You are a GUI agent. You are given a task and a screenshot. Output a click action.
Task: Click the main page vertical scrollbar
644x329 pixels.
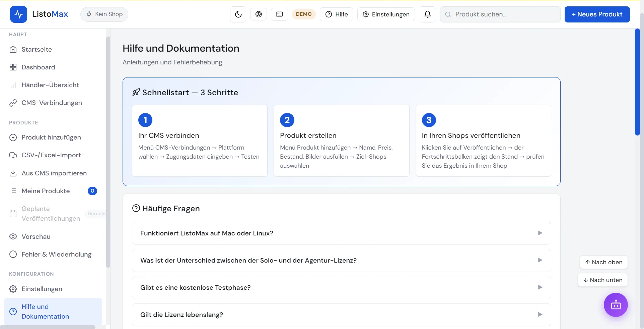(x=637, y=82)
